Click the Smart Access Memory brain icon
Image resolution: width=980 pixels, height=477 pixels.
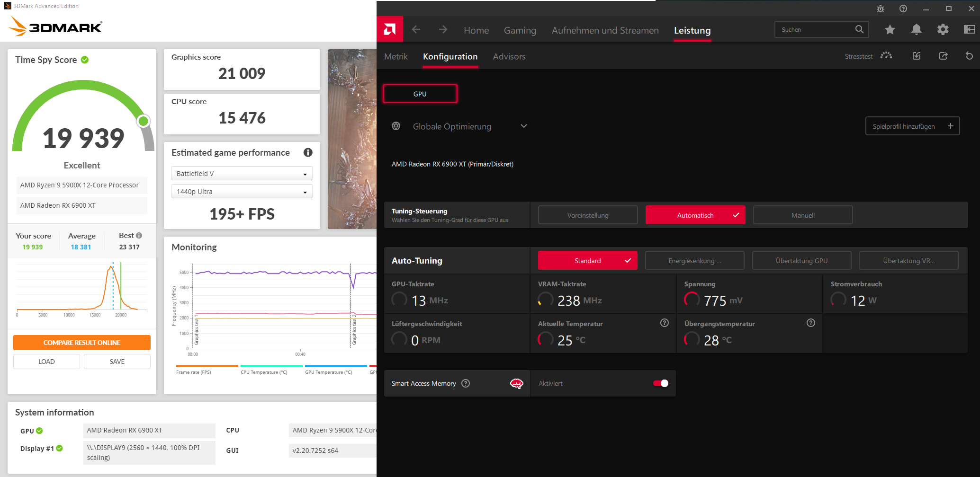pos(517,383)
